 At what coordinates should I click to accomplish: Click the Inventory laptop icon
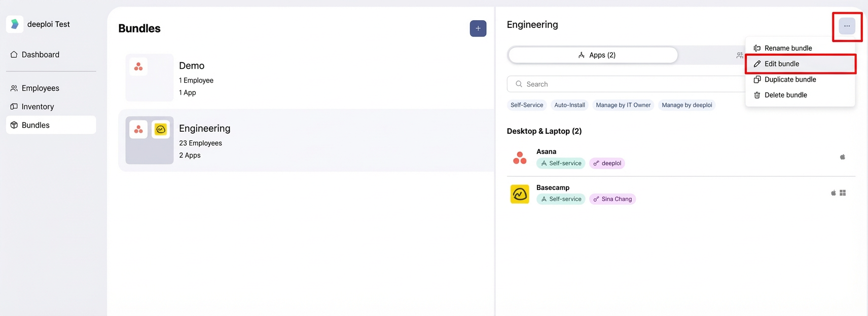pos(14,107)
